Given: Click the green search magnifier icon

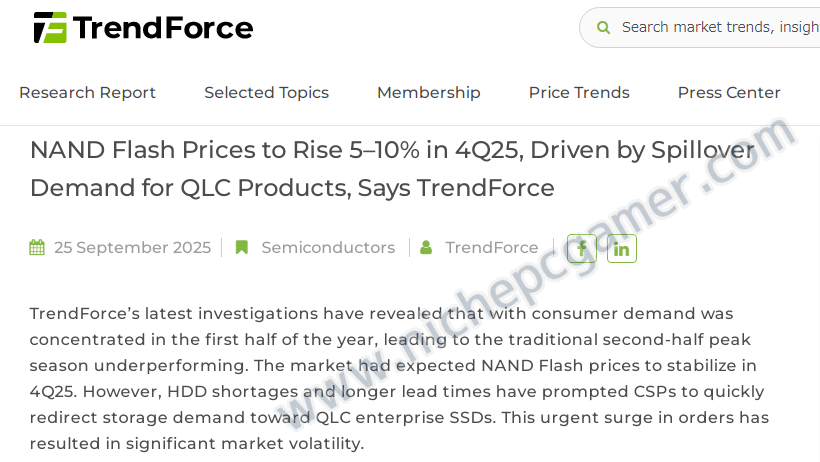Looking at the screenshot, I should click(x=603, y=28).
